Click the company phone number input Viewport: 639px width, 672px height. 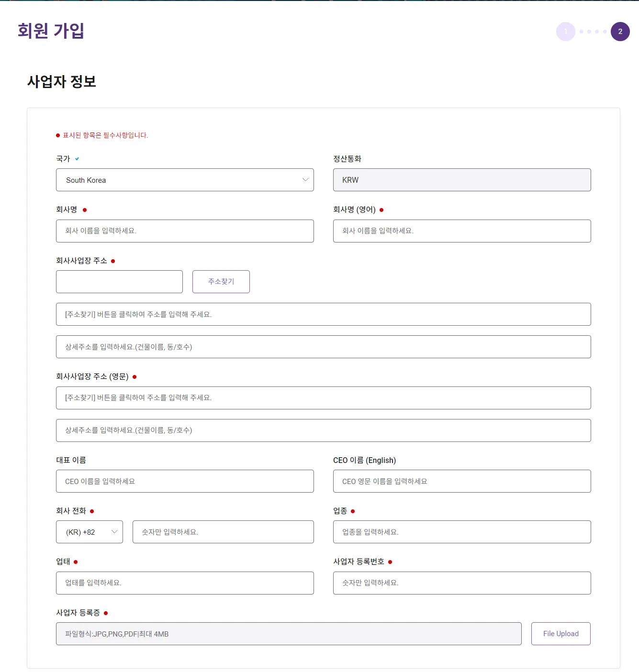pyautogui.click(x=223, y=532)
